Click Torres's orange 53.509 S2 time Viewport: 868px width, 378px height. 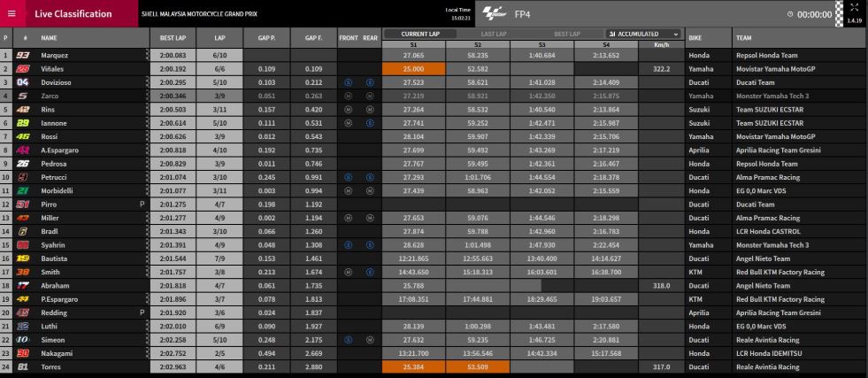pos(478,366)
